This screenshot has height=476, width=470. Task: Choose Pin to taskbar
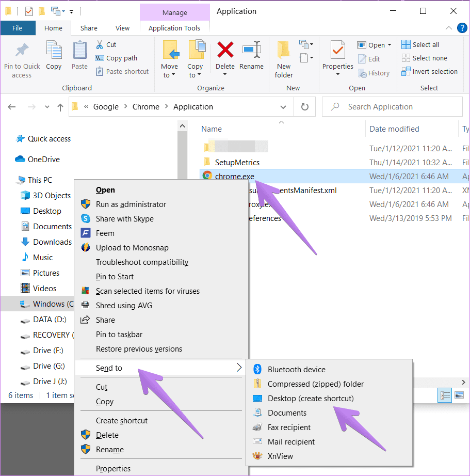click(x=161, y=335)
